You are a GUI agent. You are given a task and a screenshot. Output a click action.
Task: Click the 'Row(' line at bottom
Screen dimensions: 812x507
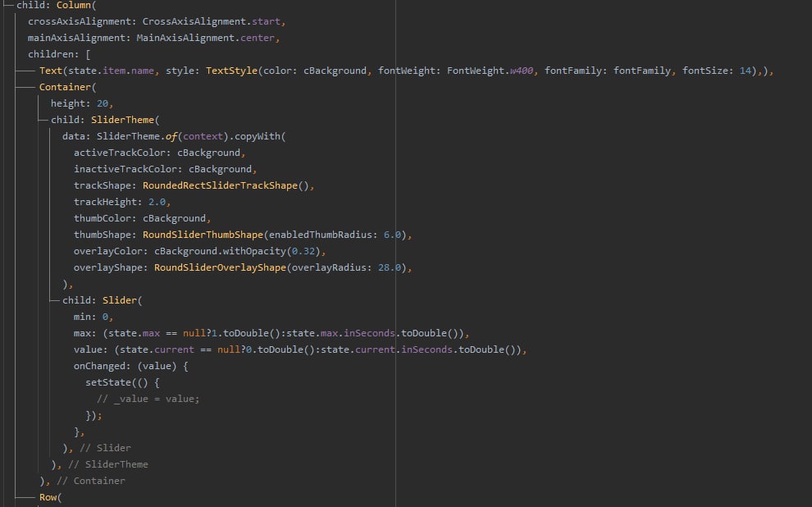(x=50, y=498)
